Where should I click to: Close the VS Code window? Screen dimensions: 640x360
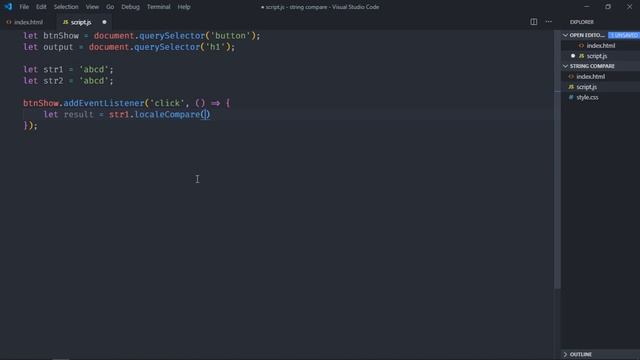629,7
